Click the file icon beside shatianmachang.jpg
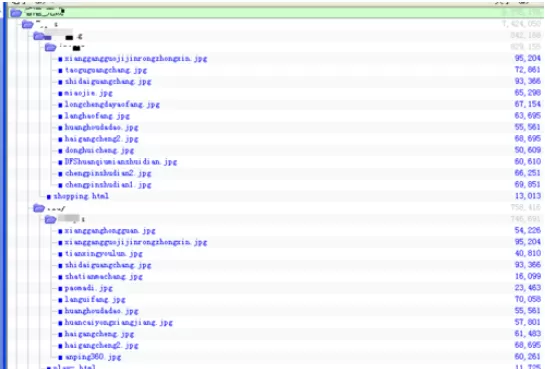This screenshot has height=369, width=545. click(60, 277)
